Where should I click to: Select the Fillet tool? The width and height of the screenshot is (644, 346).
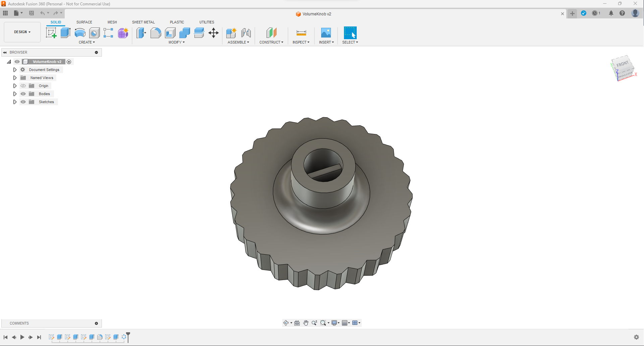click(x=156, y=33)
